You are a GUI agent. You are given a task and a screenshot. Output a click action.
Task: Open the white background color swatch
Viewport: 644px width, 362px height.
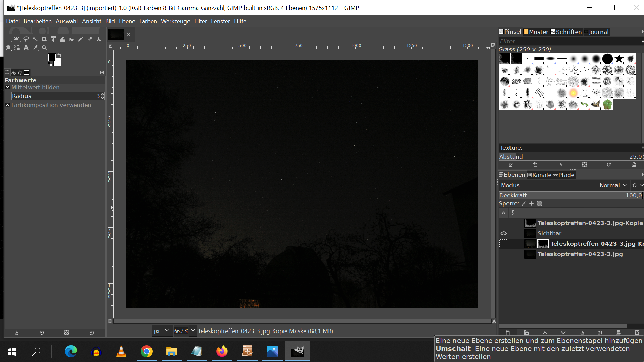(x=59, y=63)
